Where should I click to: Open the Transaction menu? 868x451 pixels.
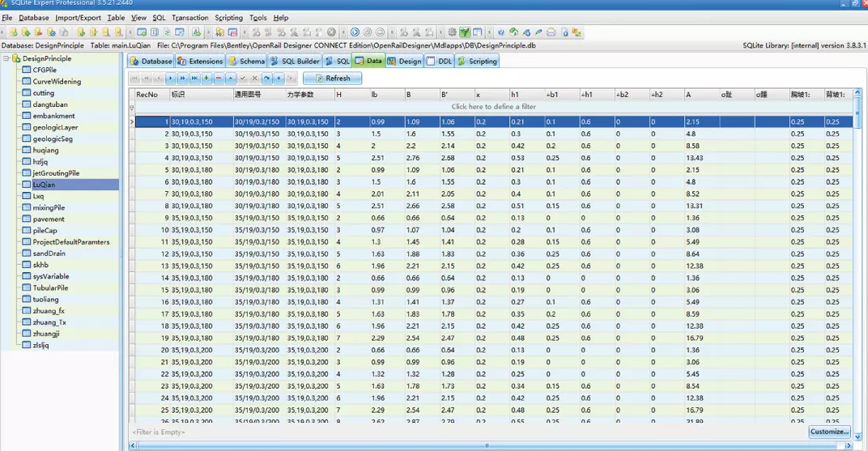coord(189,18)
